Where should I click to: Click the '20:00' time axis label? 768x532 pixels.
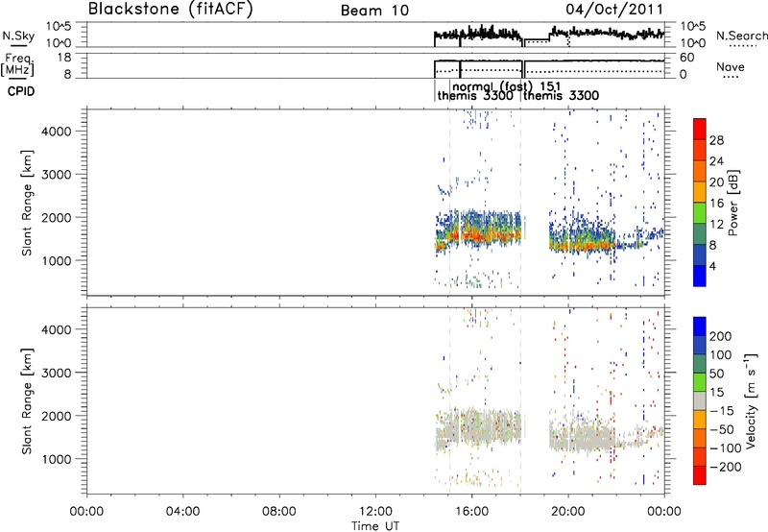568,512
